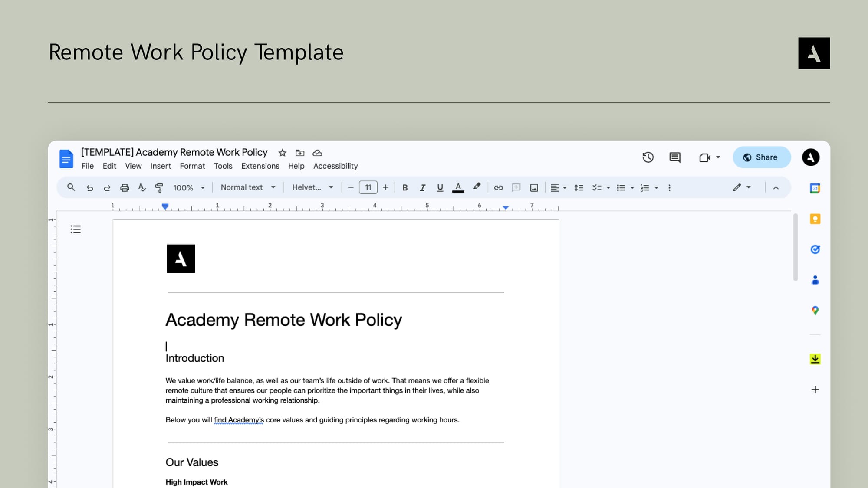This screenshot has width=868, height=488.
Task: Open the text color picker
Action: click(458, 187)
